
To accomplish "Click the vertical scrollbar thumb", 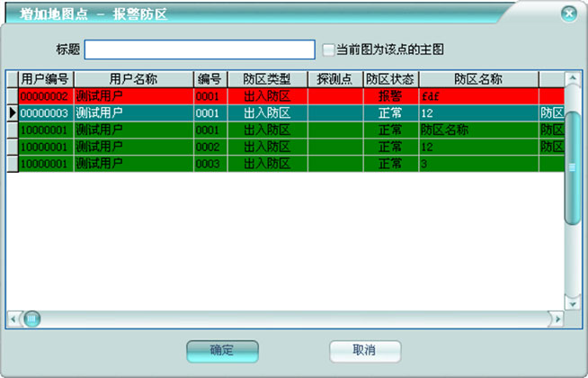I will 572,166.
